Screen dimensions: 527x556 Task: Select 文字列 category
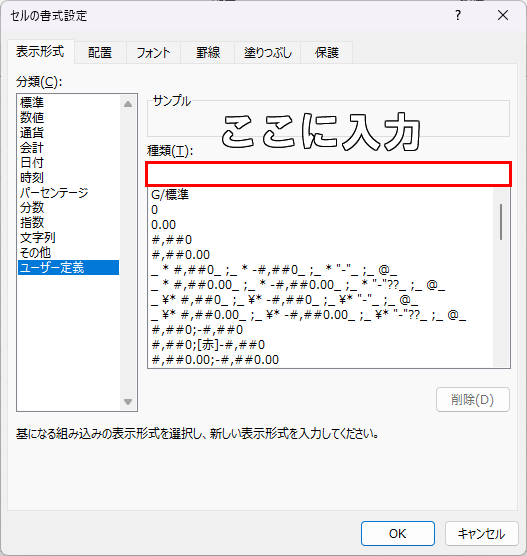[x=68, y=238]
